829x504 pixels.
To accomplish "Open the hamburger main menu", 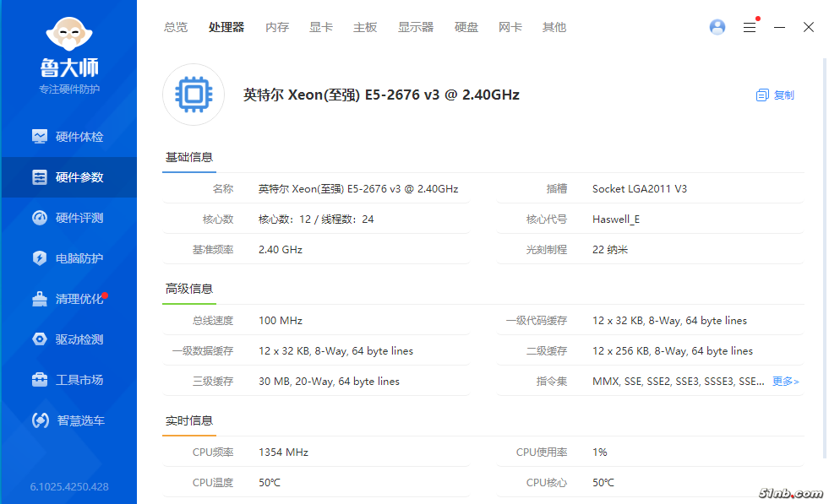I will 750,27.
